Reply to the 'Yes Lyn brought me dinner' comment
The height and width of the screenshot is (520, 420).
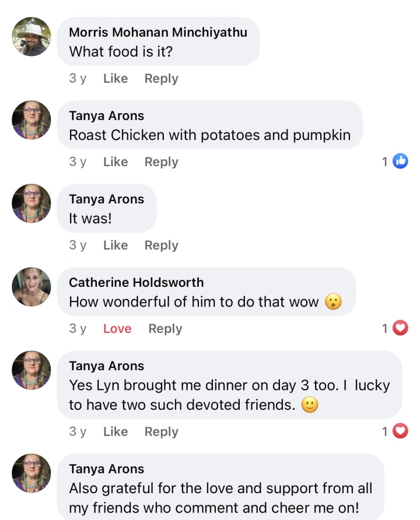(161, 432)
